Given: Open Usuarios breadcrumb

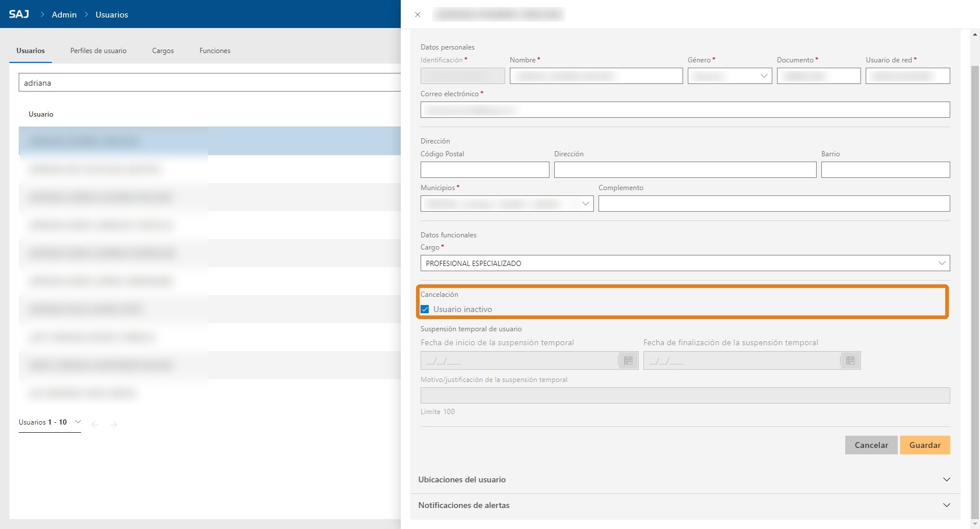Looking at the screenshot, I should [112, 15].
